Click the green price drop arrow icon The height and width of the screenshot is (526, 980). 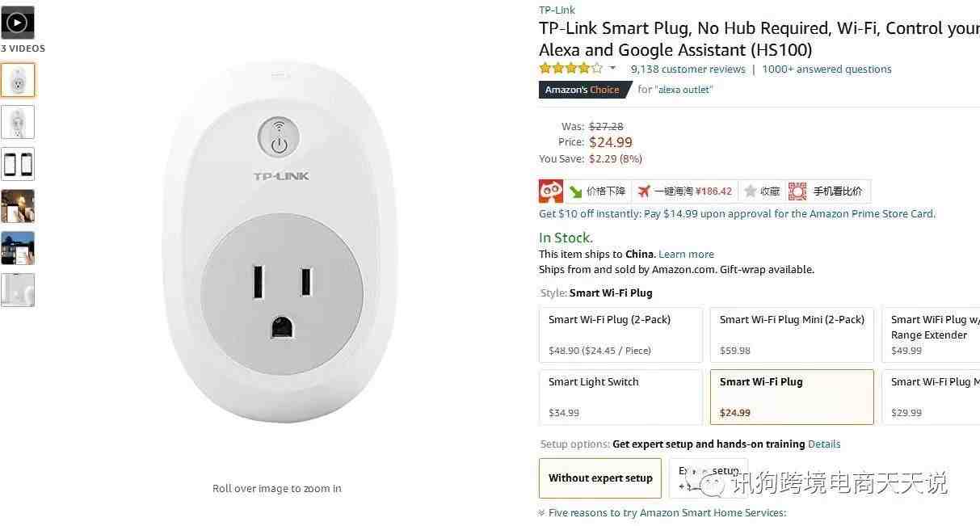(575, 191)
